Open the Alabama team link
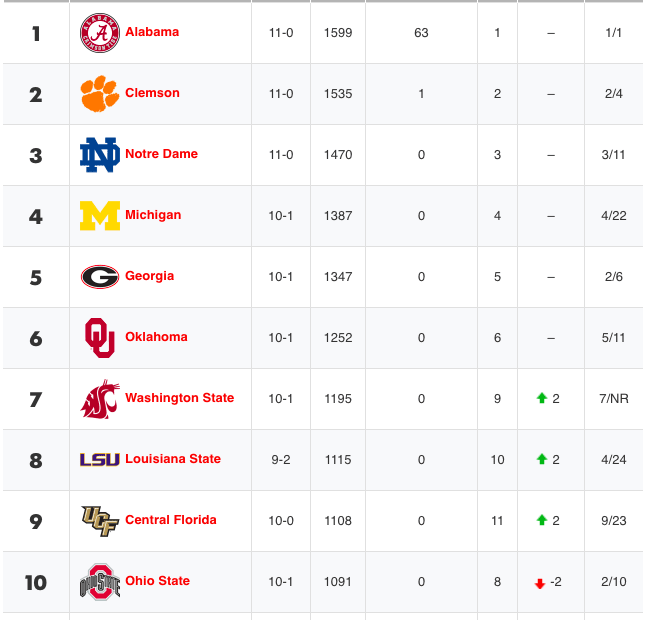Image resolution: width=647 pixels, height=620 pixels. coord(152,32)
